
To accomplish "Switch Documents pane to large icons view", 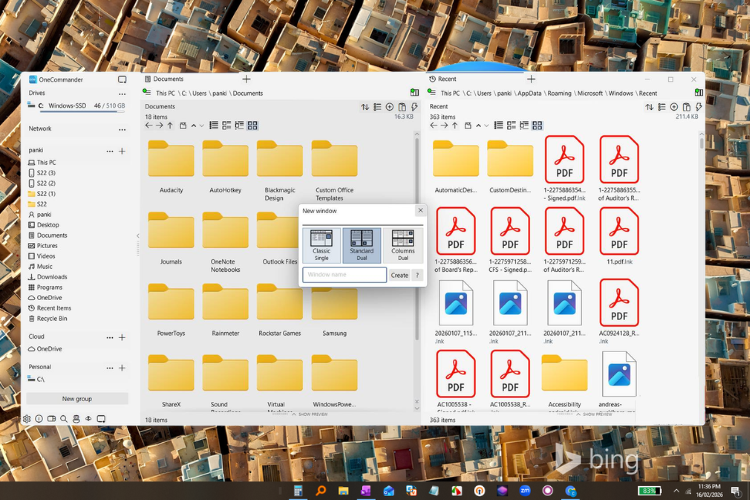I will pos(253,125).
